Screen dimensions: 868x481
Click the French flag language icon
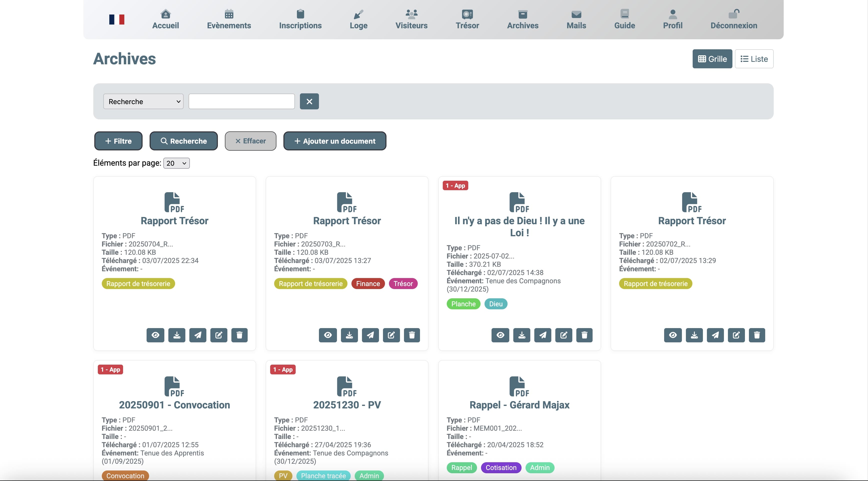pos(117,19)
